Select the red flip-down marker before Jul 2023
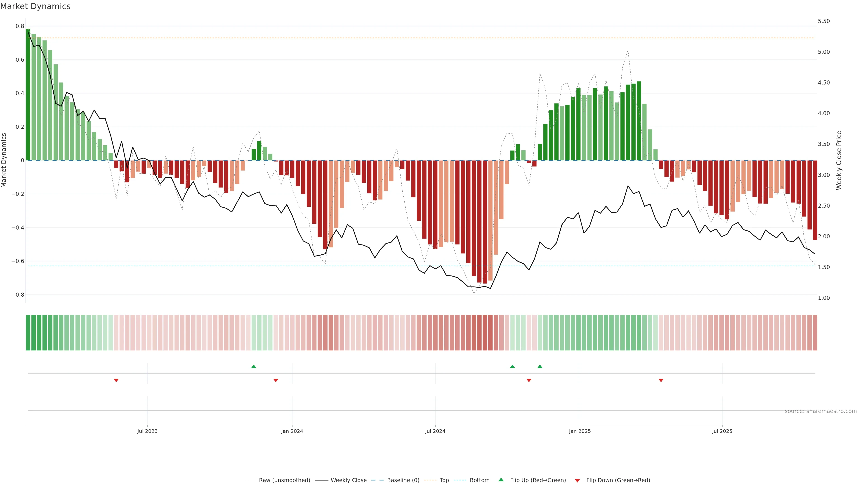 tap(116, 380)
